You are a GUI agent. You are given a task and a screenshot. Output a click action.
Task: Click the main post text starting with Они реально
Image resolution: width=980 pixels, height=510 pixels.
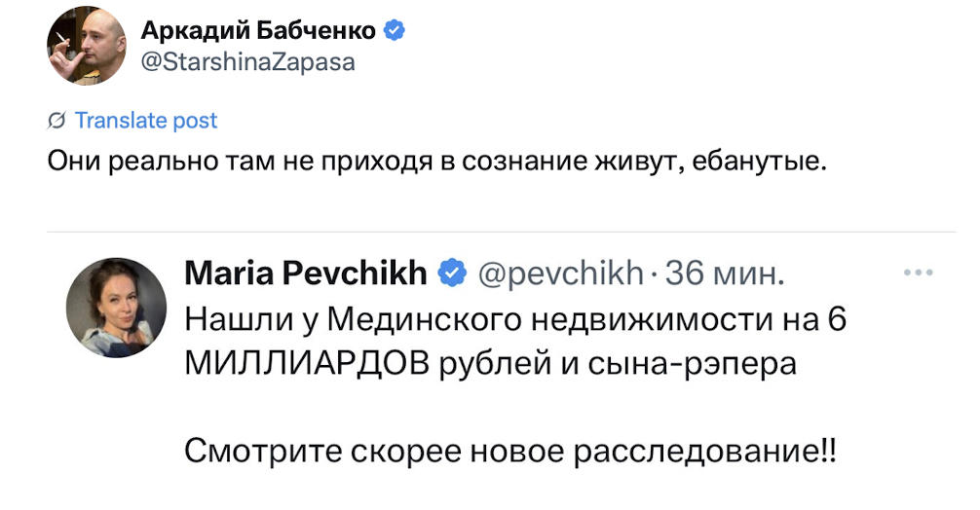pos(437,161)
